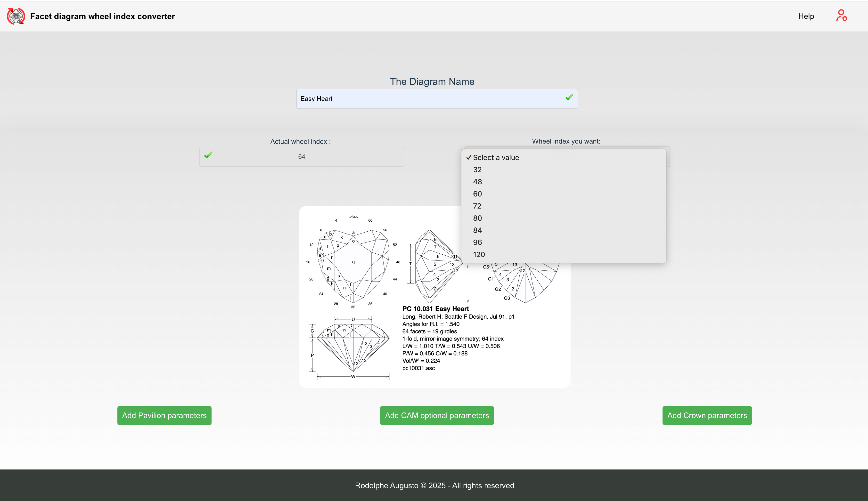Select the 72 index option
The image size is (868, 501).
coord(477,206)
